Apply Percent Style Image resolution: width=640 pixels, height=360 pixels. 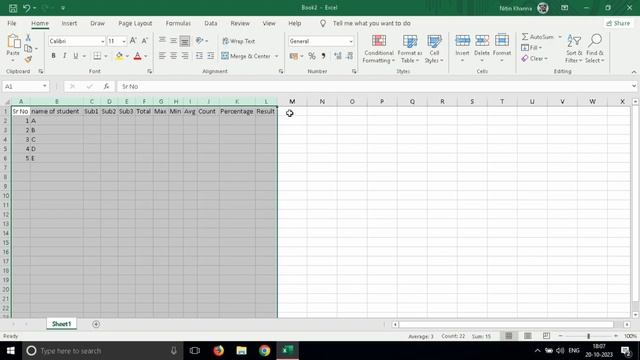[312, 56]
